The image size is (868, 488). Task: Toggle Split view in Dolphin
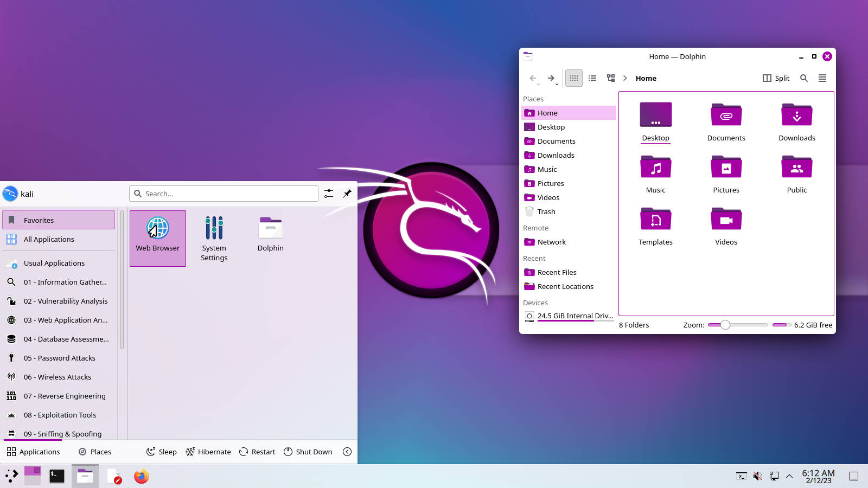coord(776,78)
